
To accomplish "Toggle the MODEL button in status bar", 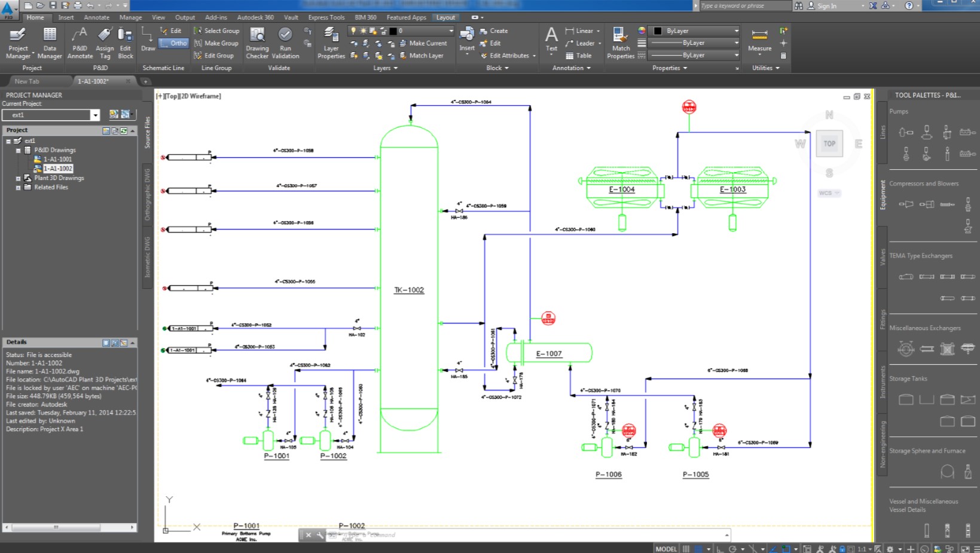I will (665, 548).
